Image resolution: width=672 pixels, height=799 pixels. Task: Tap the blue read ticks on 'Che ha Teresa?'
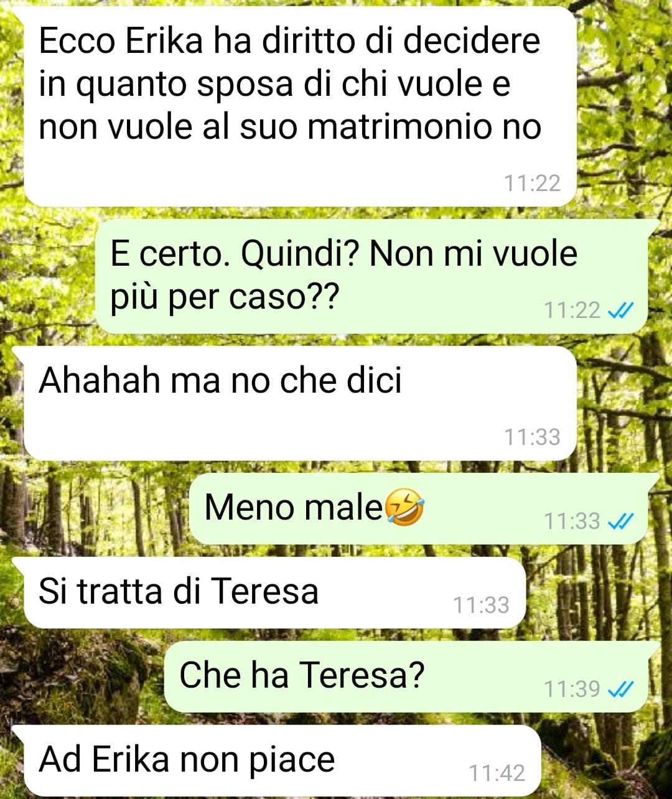(620, 689)
